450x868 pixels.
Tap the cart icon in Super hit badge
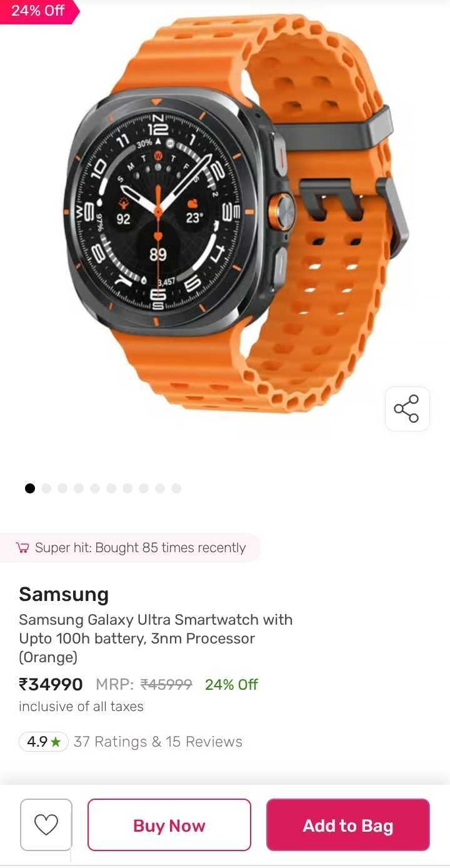tap(23, 548)
